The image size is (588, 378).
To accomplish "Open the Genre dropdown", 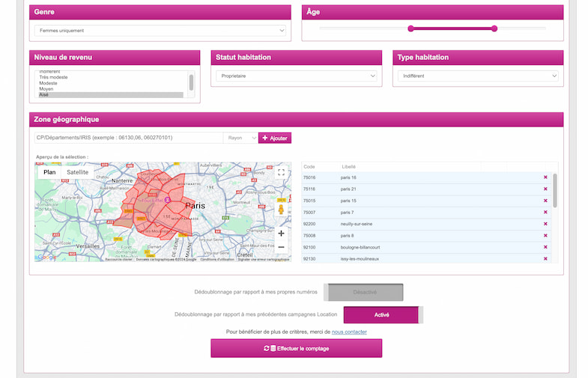I will (160, 31).
